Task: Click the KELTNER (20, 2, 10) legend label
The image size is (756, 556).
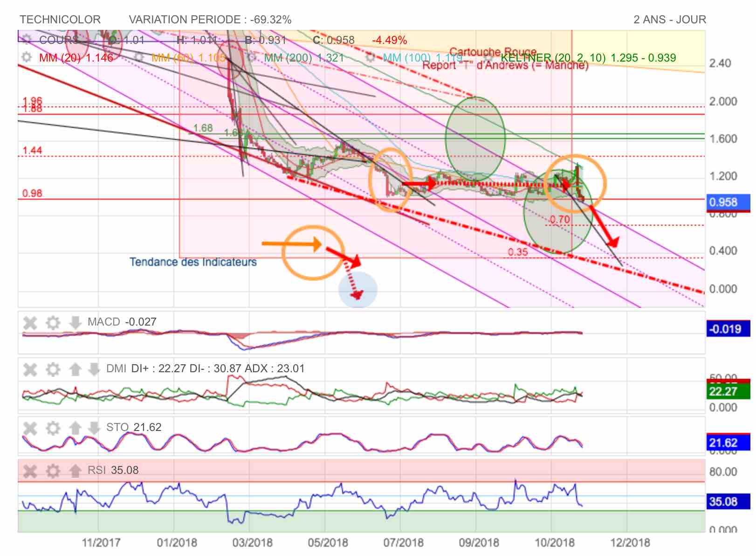Action: (x=588, y=58)
